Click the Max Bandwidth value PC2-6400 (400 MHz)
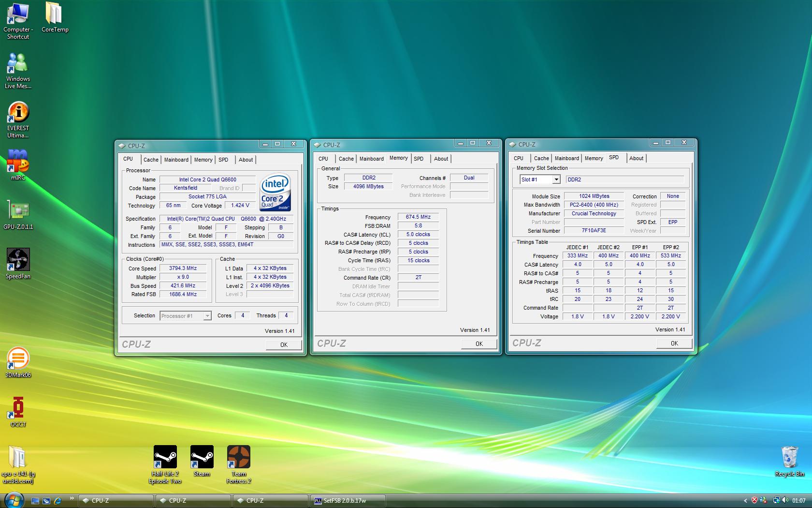Image resolution: width=812 pixels, height=508 pixels. click(594, 205)
